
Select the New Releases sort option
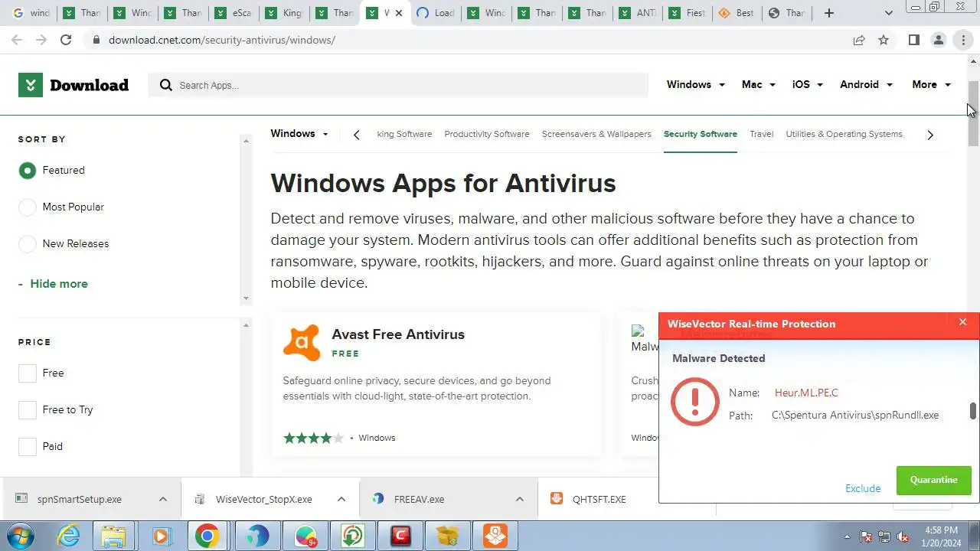28,244
